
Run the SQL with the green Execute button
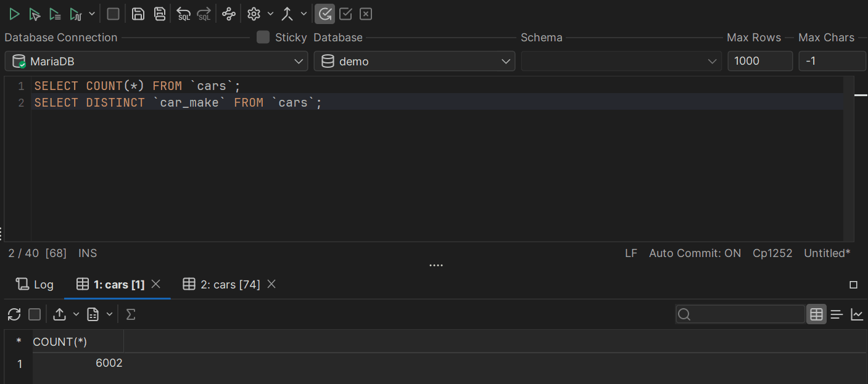pyautogui.click(x=14, y=14)
